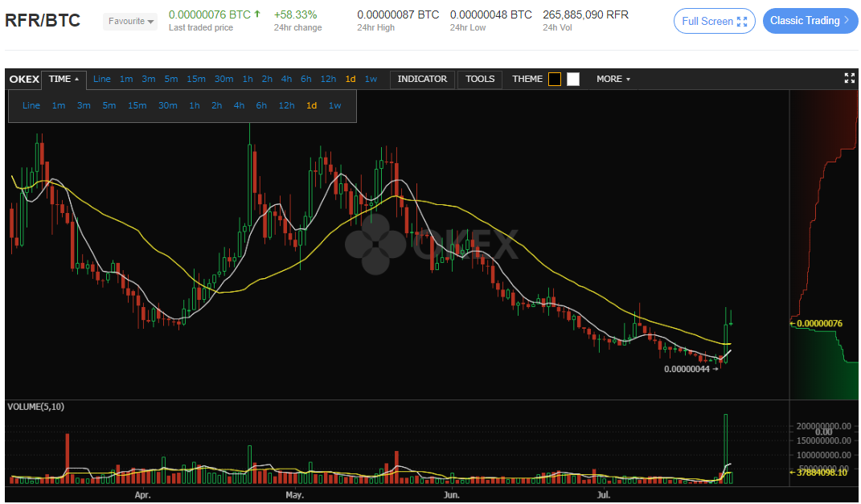This screenshot has width=861, height=504.
Task: Pick 4h in expanded TIME panel
Action: 239,105
